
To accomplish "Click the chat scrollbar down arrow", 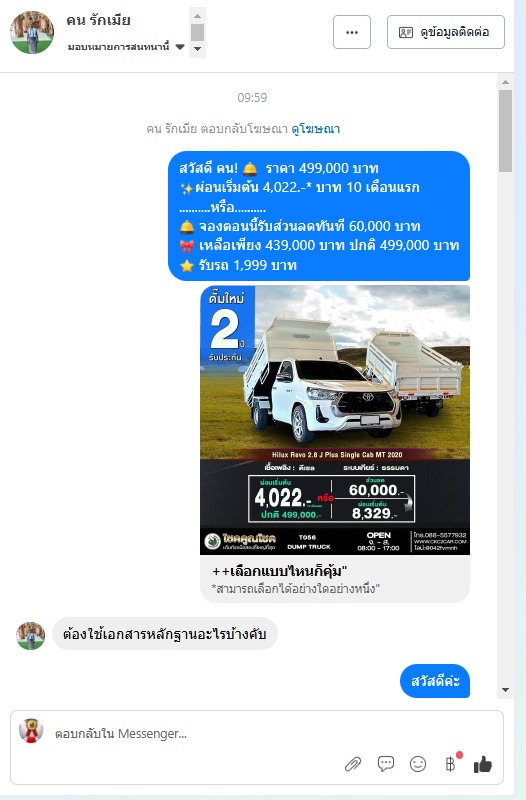I will 506,690.
